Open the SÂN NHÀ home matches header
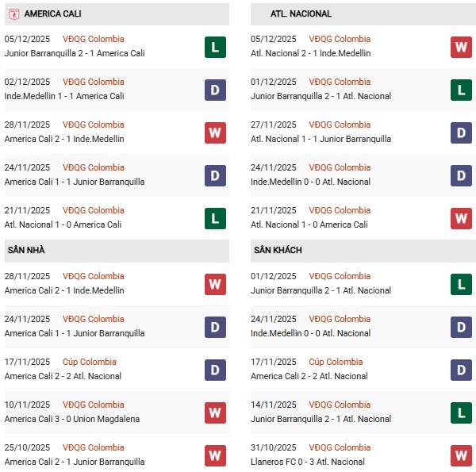The height and width of the screenshot is (472, 476). (x=26, y=250)
